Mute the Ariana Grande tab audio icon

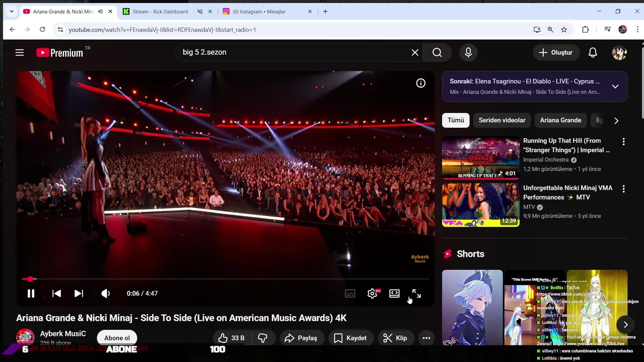tap(100, 12)
